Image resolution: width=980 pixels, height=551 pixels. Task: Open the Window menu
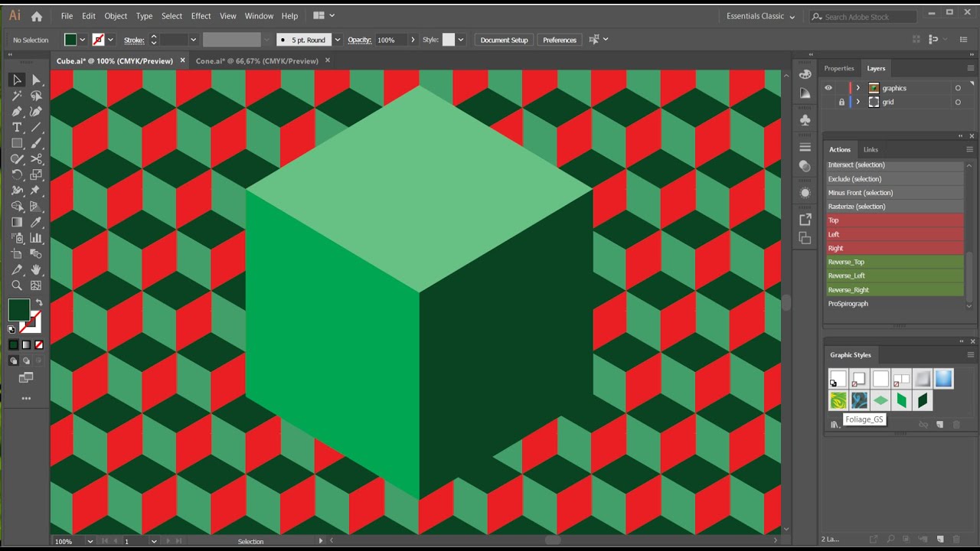coord(260,16)
